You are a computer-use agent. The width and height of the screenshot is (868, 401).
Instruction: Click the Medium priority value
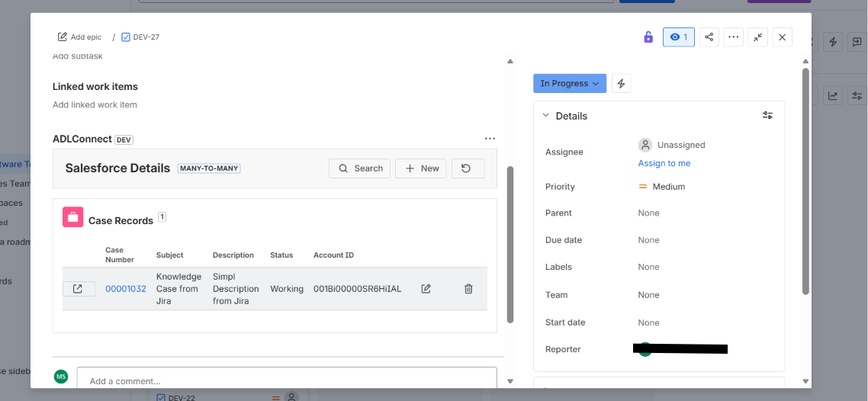pos(662,187)
